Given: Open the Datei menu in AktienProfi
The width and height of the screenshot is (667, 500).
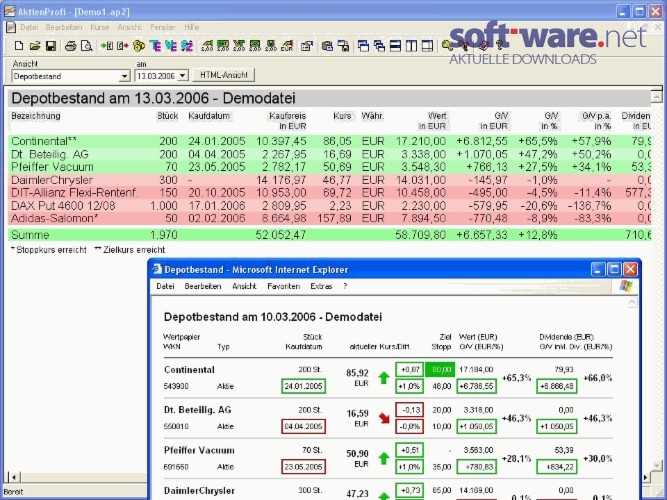Looking at the screenshot, I should (x=29, y=27).
